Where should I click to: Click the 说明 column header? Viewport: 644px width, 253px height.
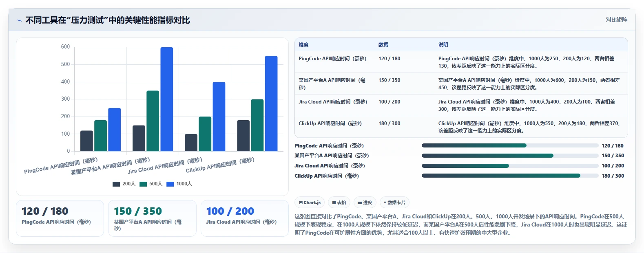click(443, 45)
